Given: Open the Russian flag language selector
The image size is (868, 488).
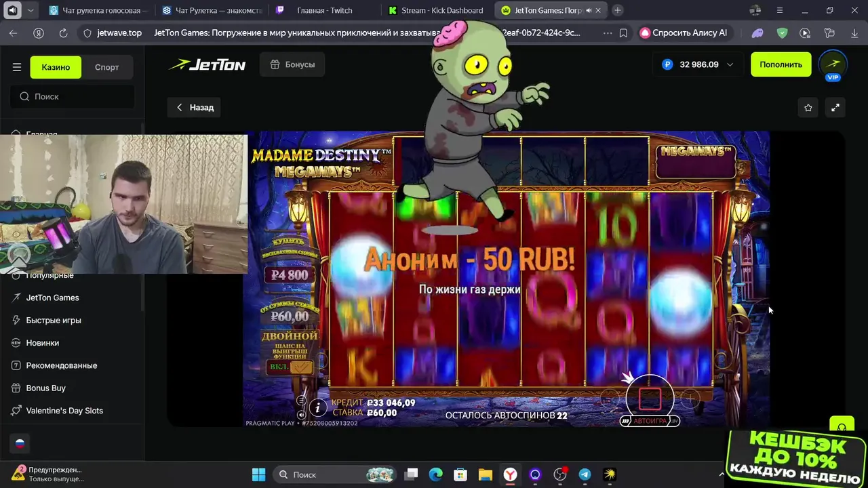Looking at the screenshot, I should tap(20, 443).
